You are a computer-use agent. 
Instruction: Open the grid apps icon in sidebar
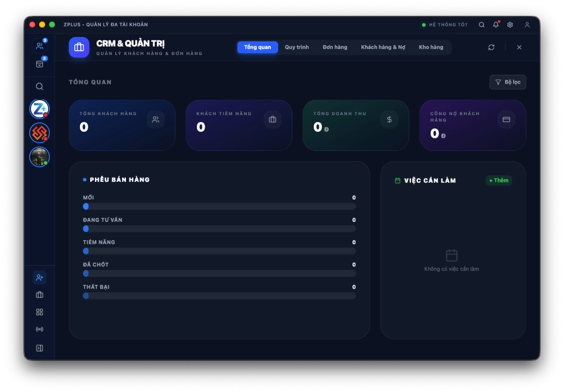click(x=39, y=312)
